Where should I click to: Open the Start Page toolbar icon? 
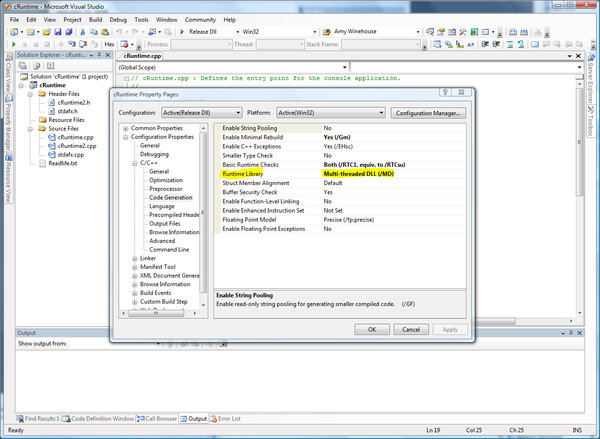(x=474, y=32)
